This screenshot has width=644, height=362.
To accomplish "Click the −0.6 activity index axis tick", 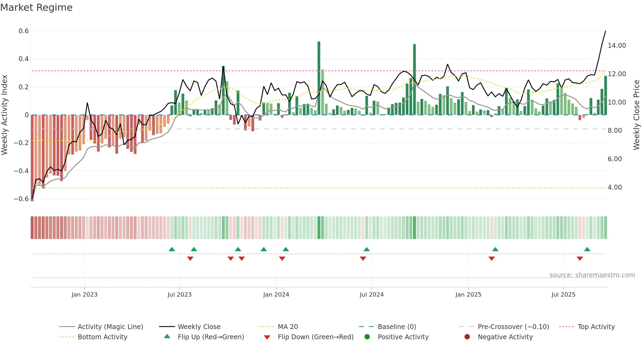I will point(21,199).
